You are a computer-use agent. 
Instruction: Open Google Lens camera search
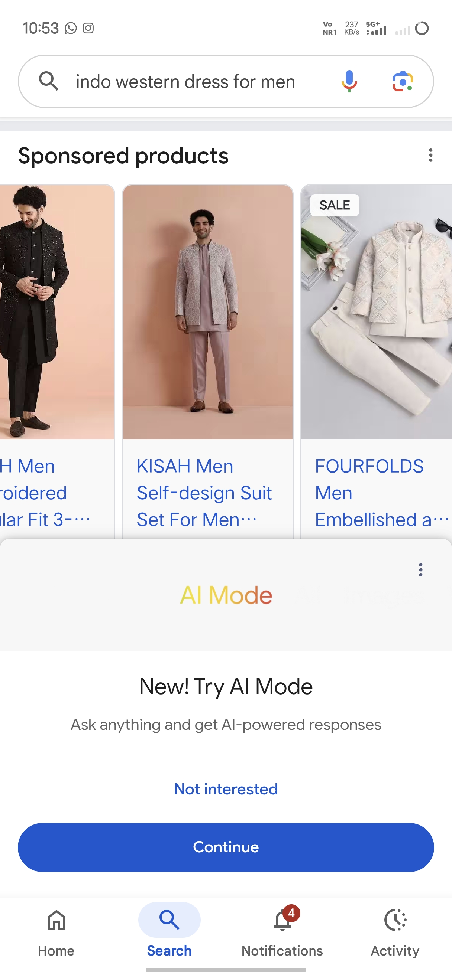(x=403, y=81)
